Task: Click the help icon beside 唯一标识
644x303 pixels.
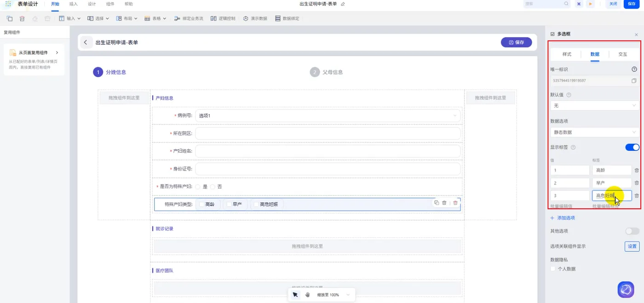Action: pyautogui.click(x=634, y=69)
